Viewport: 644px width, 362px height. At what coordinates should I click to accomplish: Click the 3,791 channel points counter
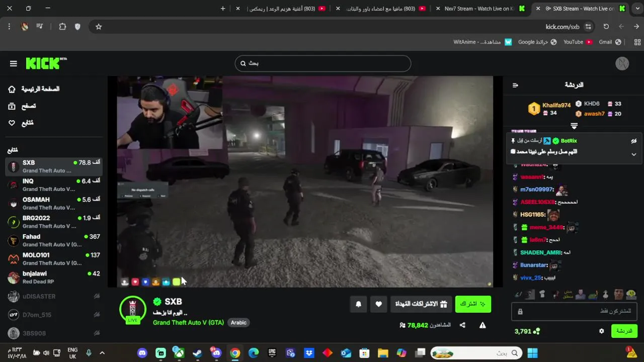[x=527, y=331]
